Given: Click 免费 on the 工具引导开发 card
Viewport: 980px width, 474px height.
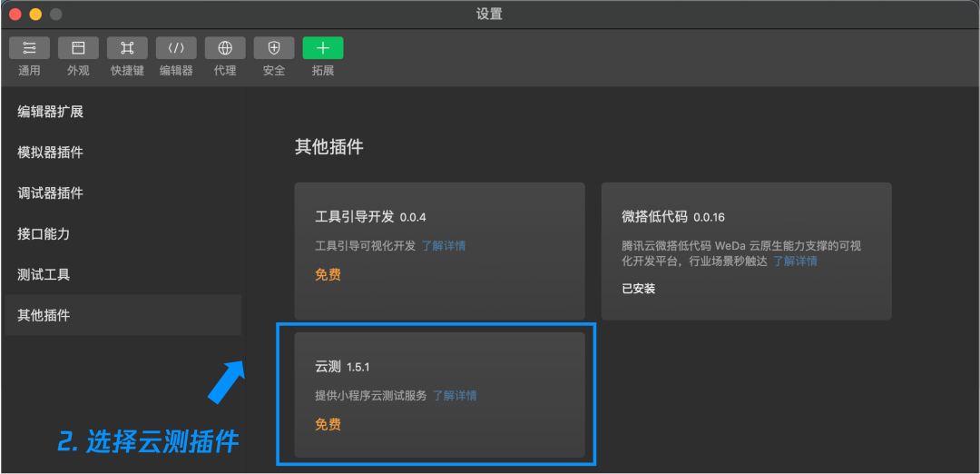Looking at the screenshot, I should click(328, 274).
